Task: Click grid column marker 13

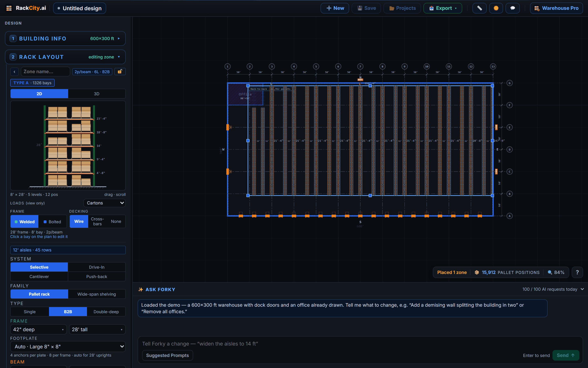Action: pyautogui.click(x=493, y=66)
